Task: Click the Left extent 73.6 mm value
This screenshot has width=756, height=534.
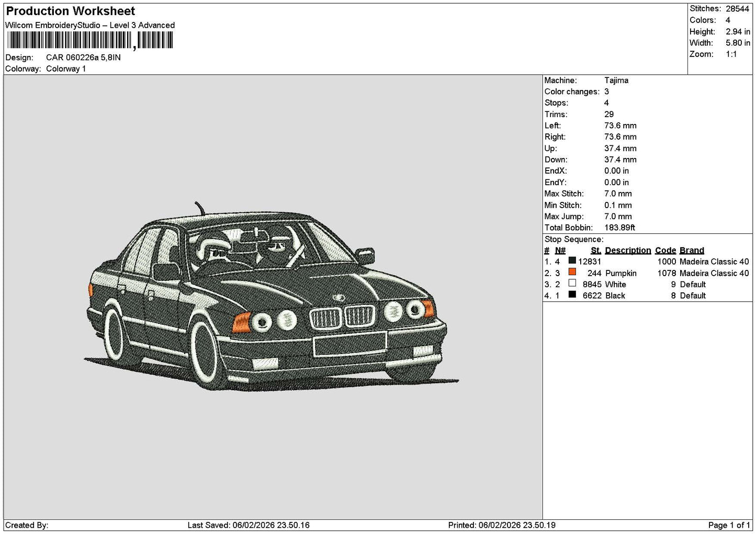Action: [620, 126]
